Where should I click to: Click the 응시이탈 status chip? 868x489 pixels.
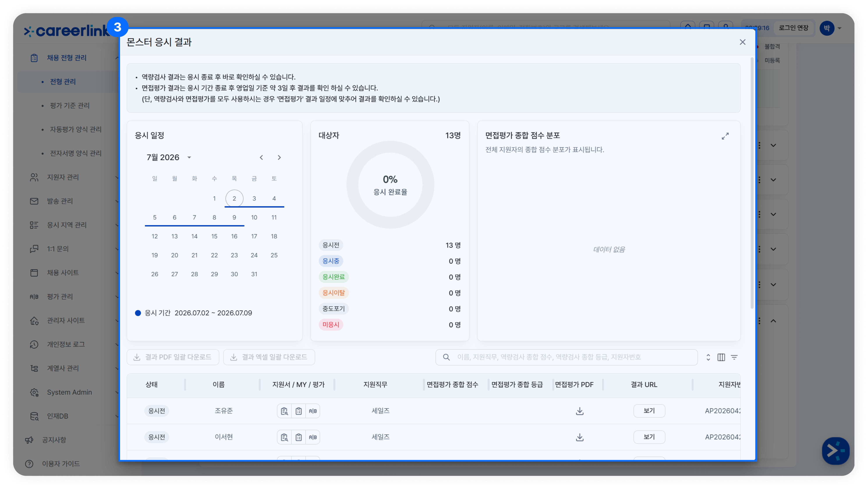coord(334,292)
